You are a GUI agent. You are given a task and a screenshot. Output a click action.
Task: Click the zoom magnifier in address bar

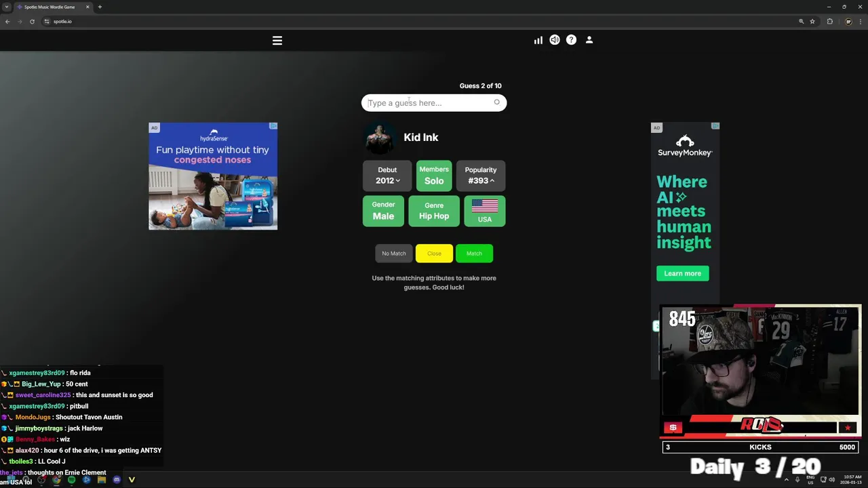(801, 22)
